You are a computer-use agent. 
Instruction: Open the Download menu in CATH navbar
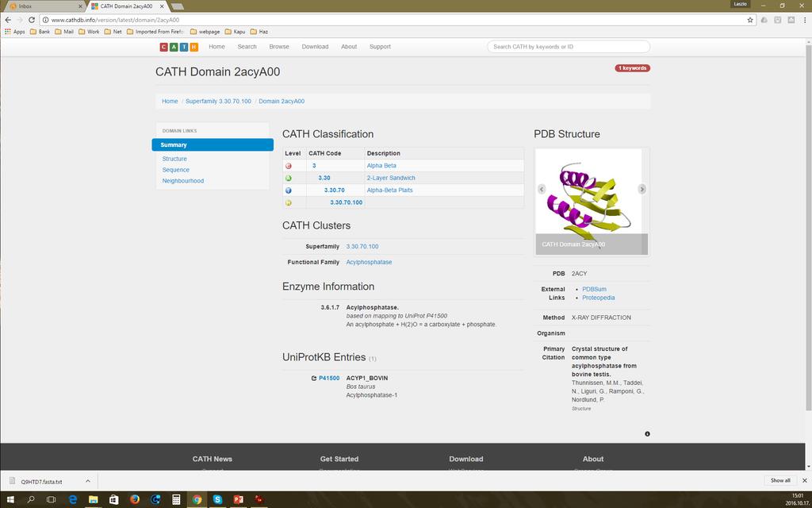315,47
